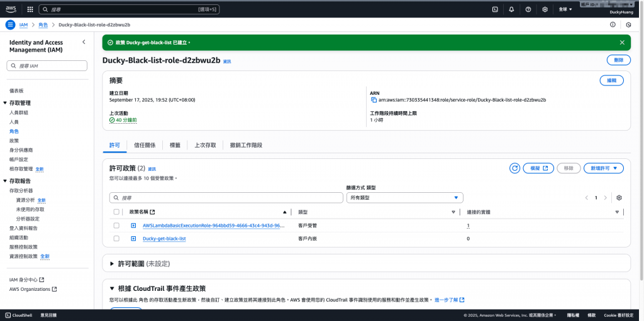Go to previous page in policy pagination
This screenshot has width=644, height=321.
tap(587, 197)
